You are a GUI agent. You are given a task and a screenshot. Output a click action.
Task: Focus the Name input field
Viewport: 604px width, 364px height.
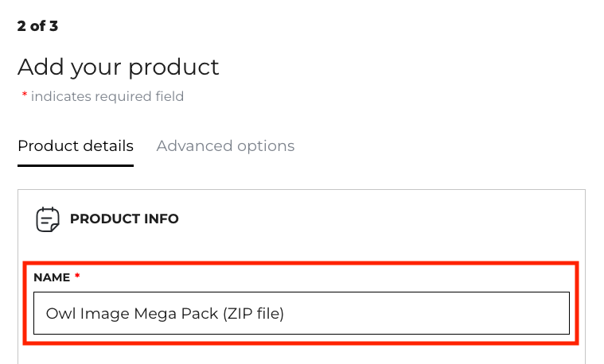pyautogui.click(x=301, y=313)
